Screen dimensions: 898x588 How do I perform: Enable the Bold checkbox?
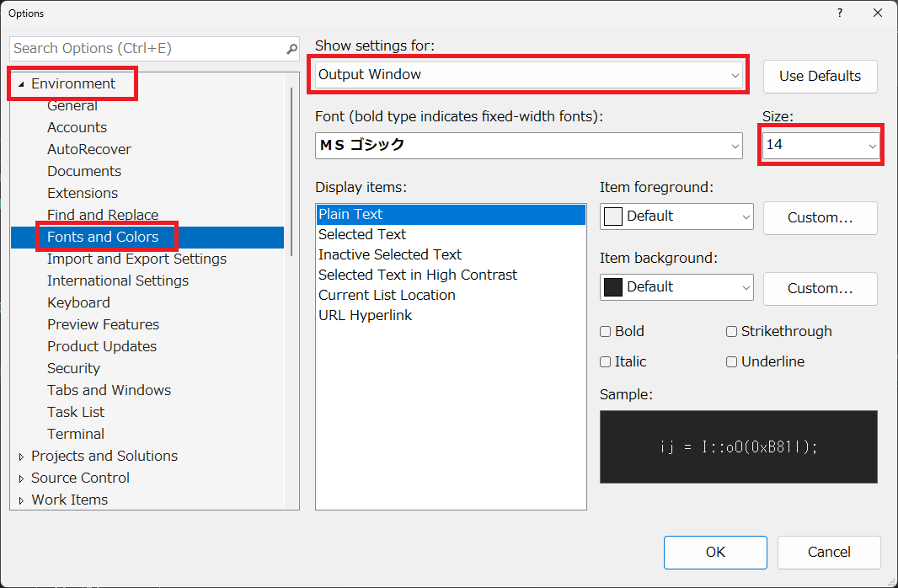[605, 332]
